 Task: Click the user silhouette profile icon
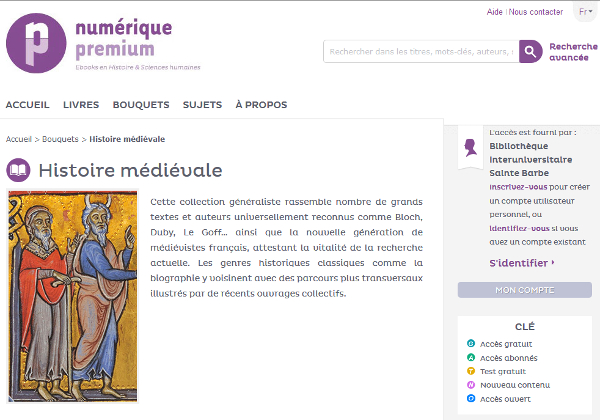tap(470, 148)
